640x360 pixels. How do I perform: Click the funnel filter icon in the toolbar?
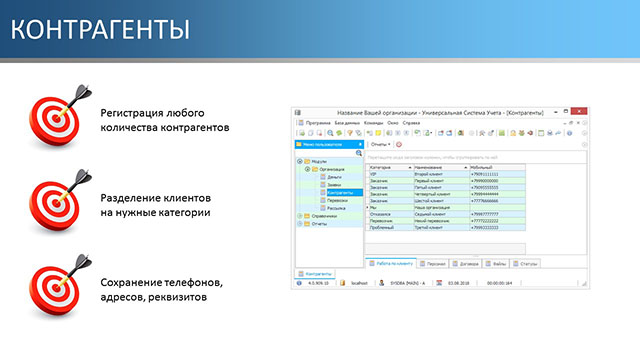click(350, 133)
